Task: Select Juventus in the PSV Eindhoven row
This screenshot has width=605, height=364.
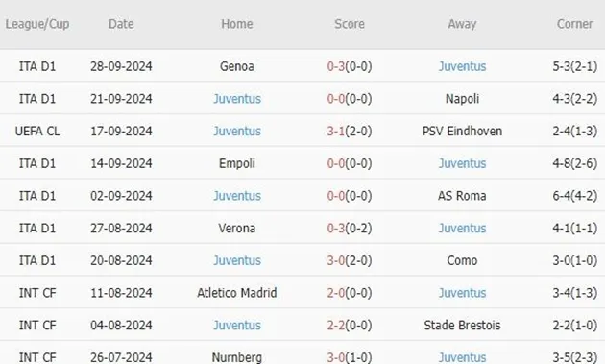Action: [237, 132]
